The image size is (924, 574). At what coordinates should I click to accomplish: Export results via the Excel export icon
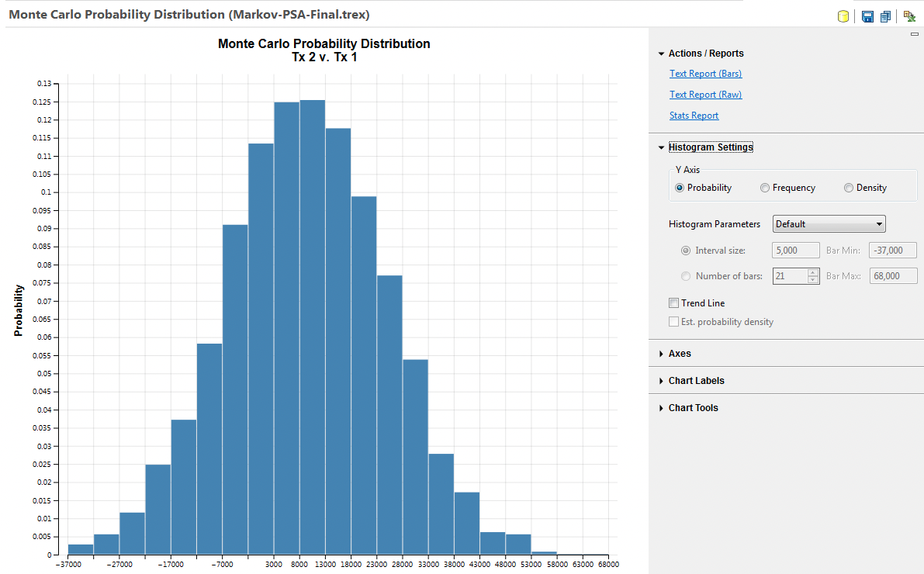pyautogui.click(x=908, y=16)
